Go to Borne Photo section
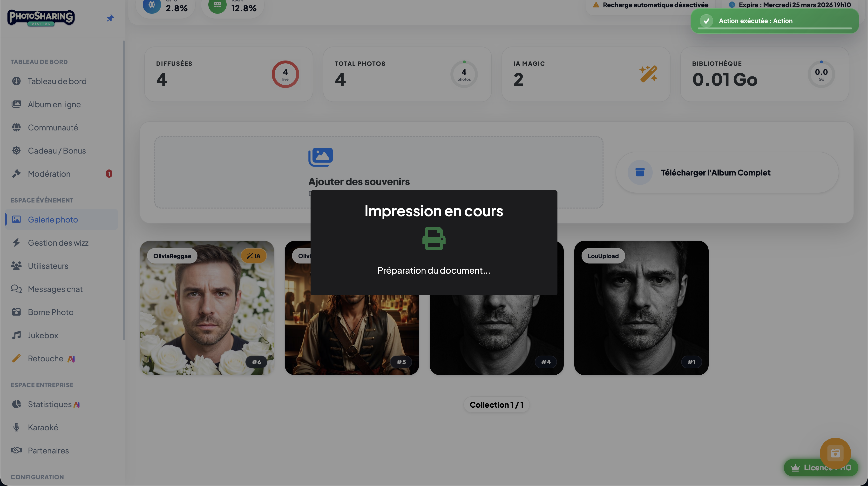 point(51,312)
